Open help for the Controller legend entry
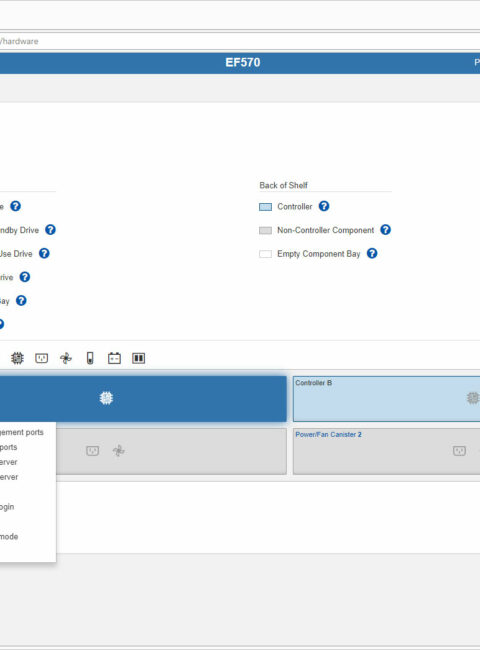Image resolution: width=480 pixels, height=650 pixels. pyautogui.click(x=324, y=206)
